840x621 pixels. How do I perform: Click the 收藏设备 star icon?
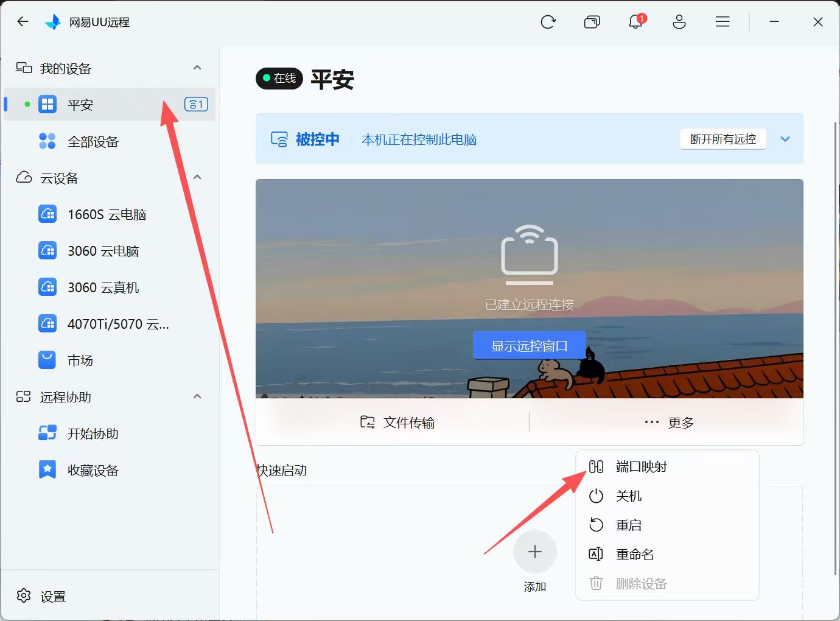coord(47,469)
